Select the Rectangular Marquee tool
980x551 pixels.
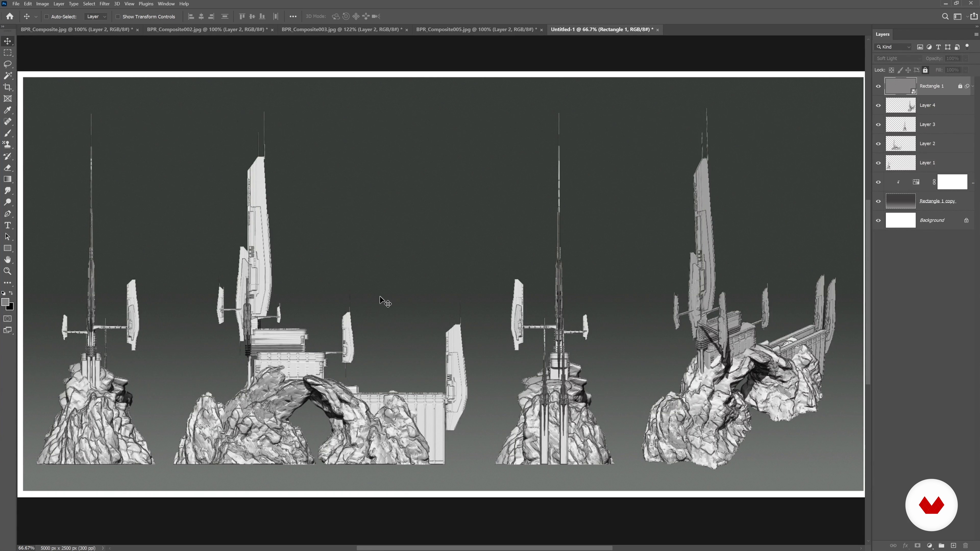click(x=8, y=53)
